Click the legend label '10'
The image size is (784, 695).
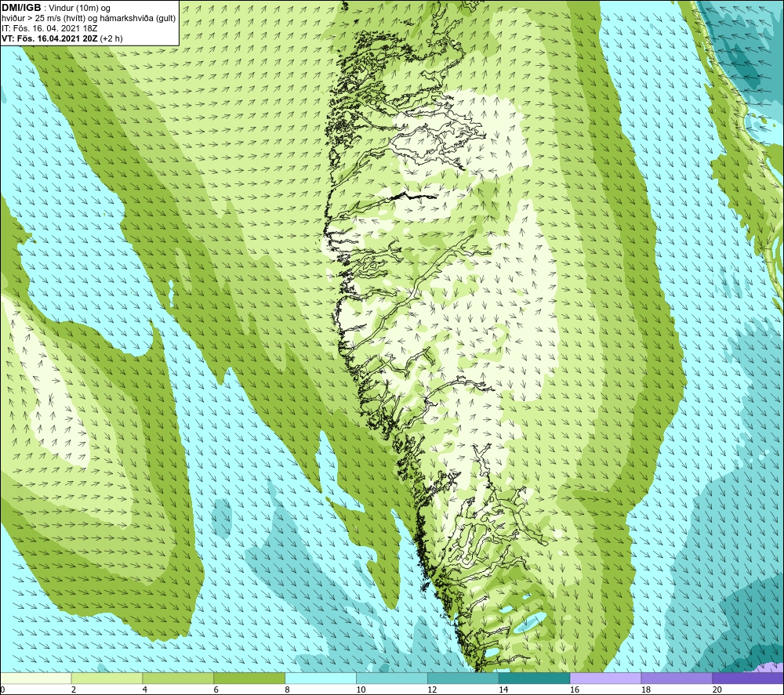click(x=361, y=690)
